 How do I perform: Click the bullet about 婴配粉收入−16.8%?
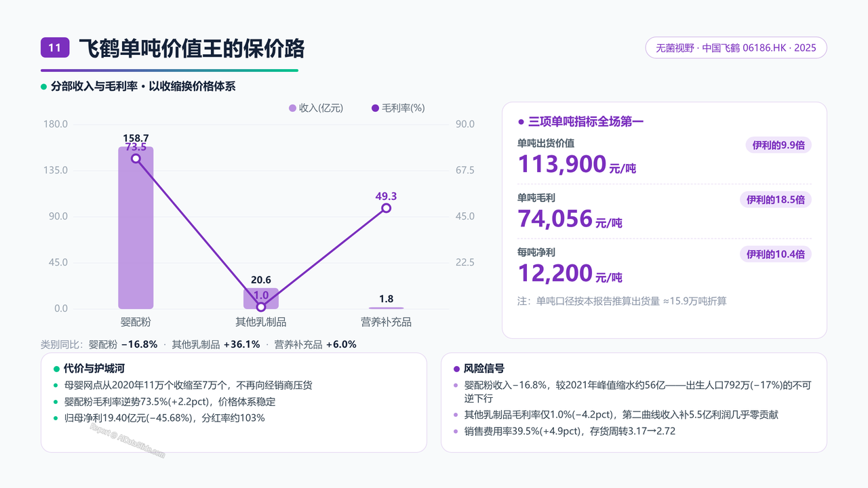(x=637, y=391)
